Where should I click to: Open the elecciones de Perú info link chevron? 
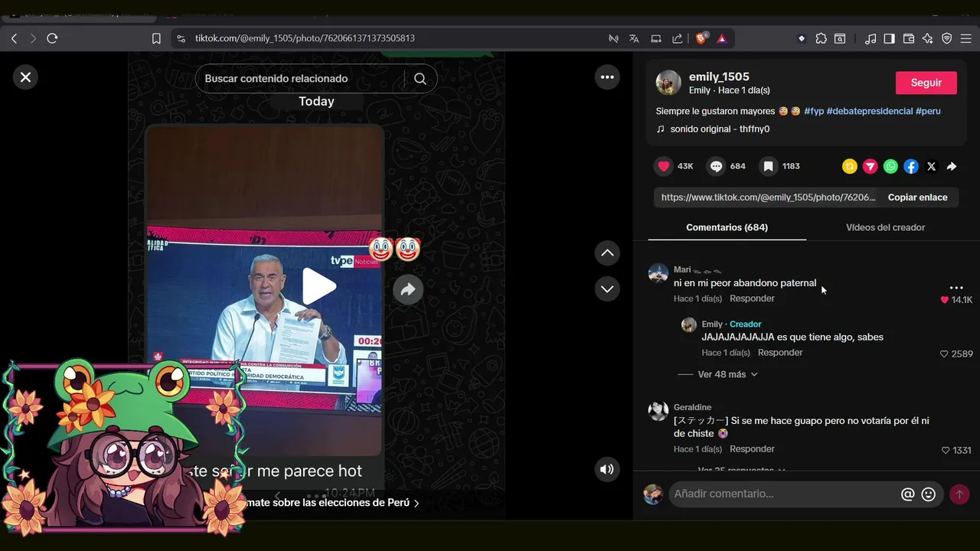point(416,503)
